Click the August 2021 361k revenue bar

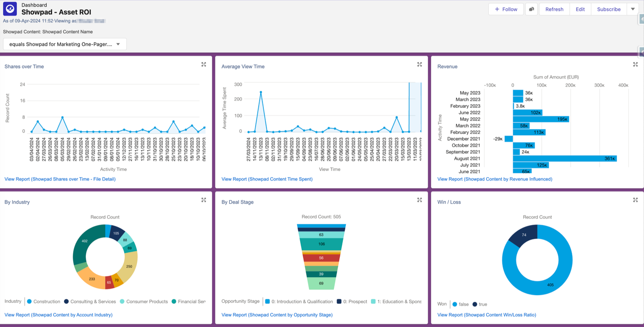tap(565, 158)
